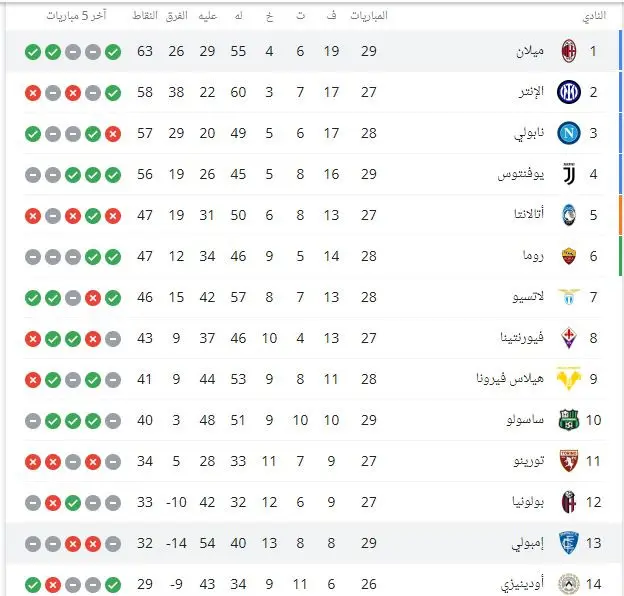This screenshot has width=624, height=596.
Task: Click the Fiorentina club crest
Action: [569, 338]
